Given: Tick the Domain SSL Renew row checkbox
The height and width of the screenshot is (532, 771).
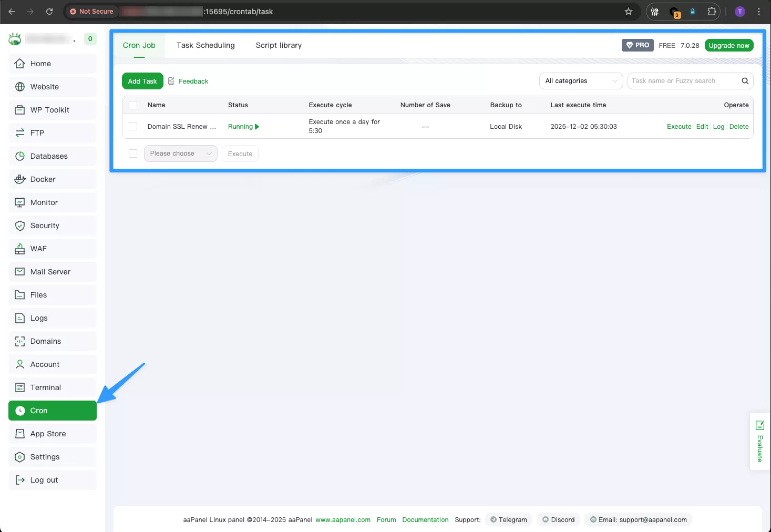Looking at the screenshot, I should 133,126.
